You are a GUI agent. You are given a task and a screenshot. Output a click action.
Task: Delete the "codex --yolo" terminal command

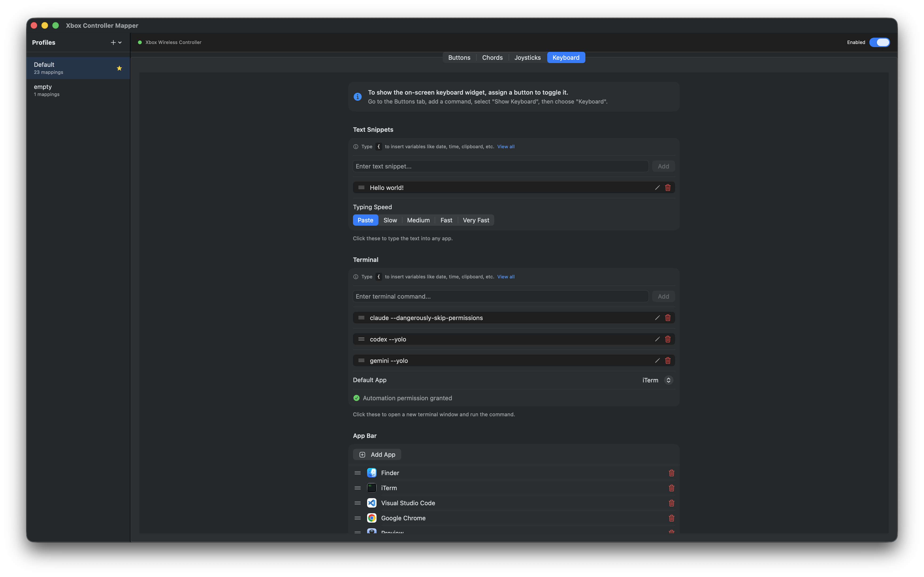point(667,339)
